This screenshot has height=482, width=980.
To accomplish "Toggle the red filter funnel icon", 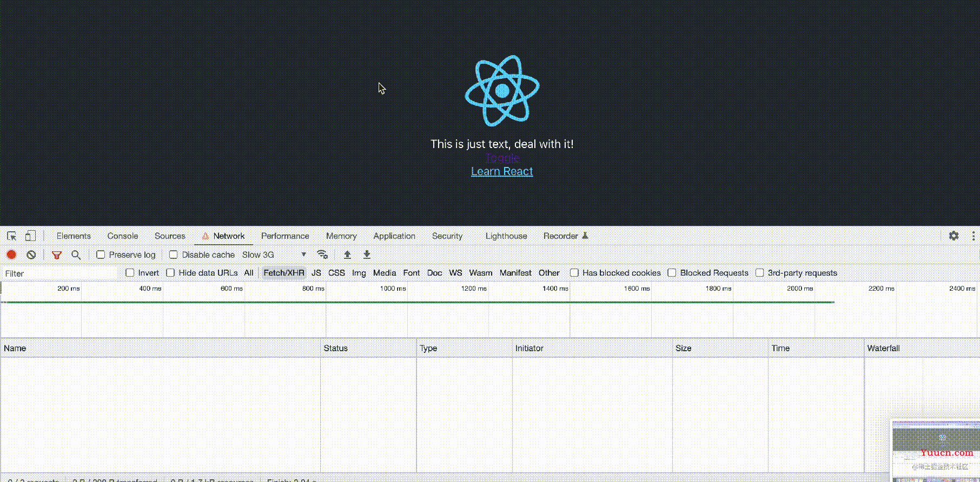I will coord(57,255).
